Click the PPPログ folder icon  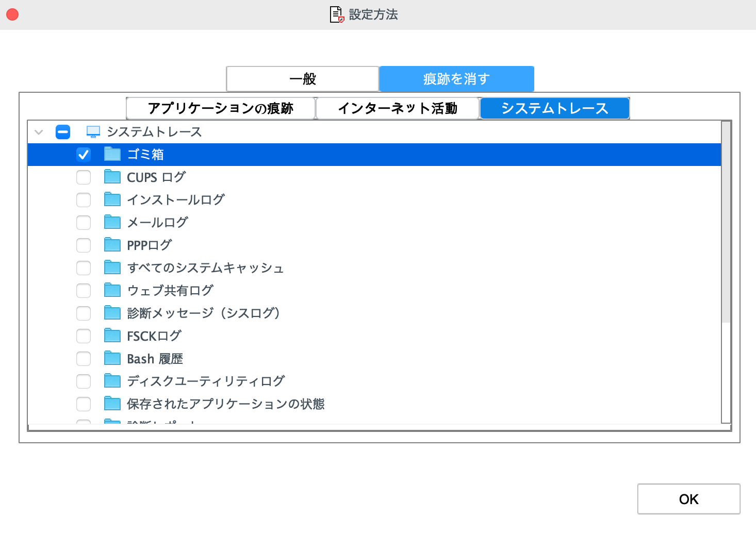coord(112,245)
